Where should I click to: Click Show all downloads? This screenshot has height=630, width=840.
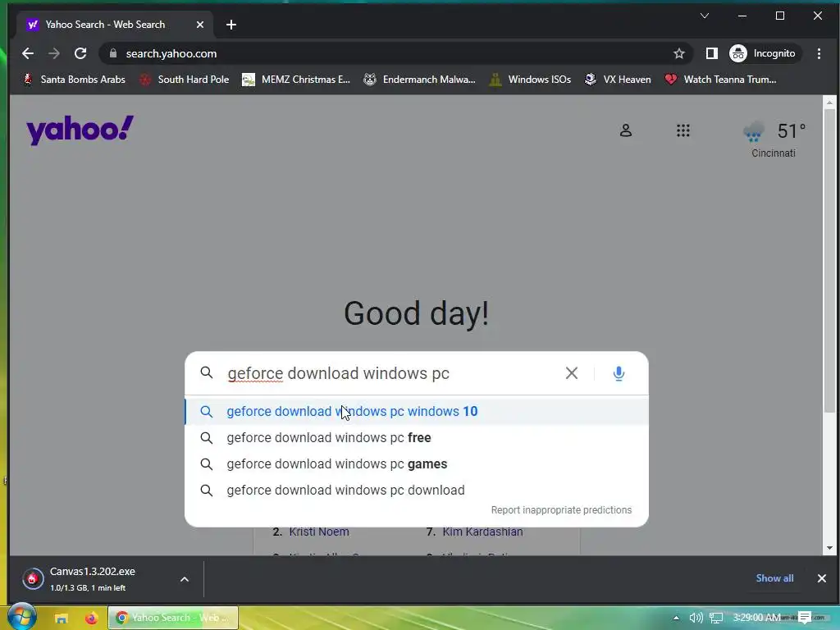click(774, 578)
